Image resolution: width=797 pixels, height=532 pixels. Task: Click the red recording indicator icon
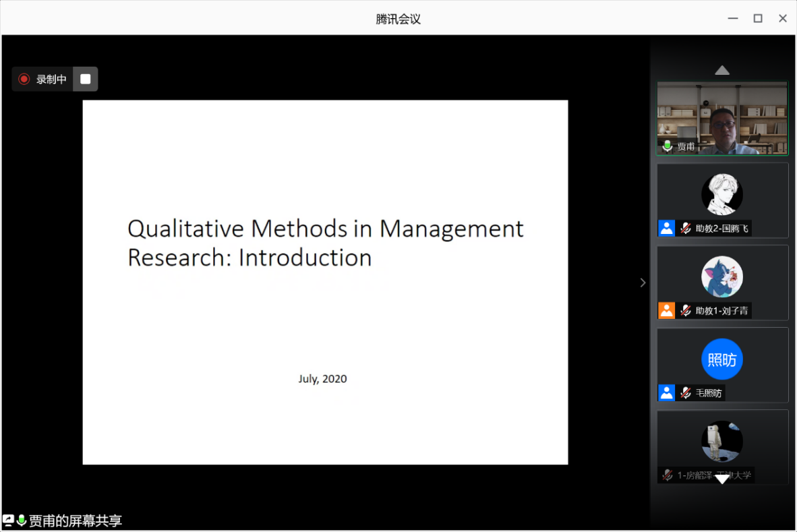[24, 79]
